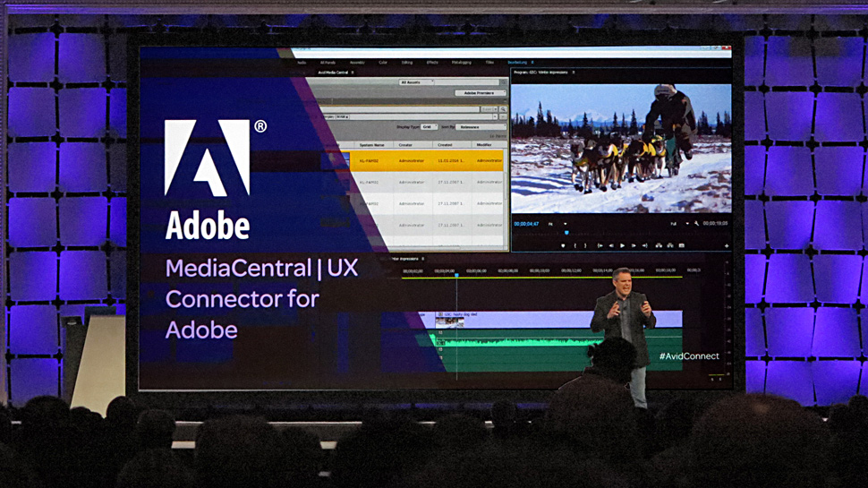The image size is (868, 488).
Task: Open the Full playback resolution dropdown
Action: click(680, 224)
